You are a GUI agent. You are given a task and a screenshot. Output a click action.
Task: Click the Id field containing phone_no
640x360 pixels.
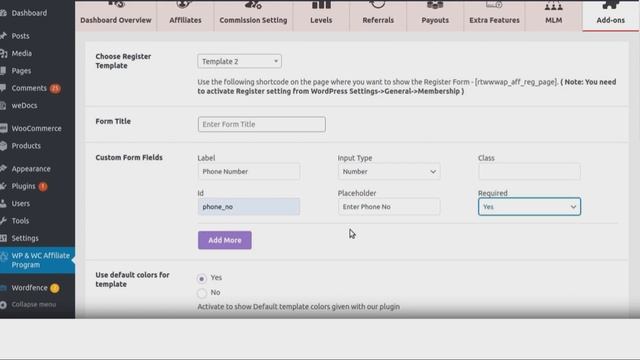pos(249,207)
